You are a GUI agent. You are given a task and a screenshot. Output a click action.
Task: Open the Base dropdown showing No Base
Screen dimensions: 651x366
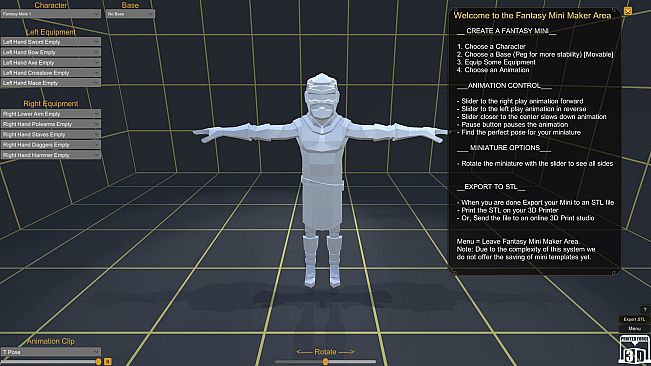coord(130,14)
